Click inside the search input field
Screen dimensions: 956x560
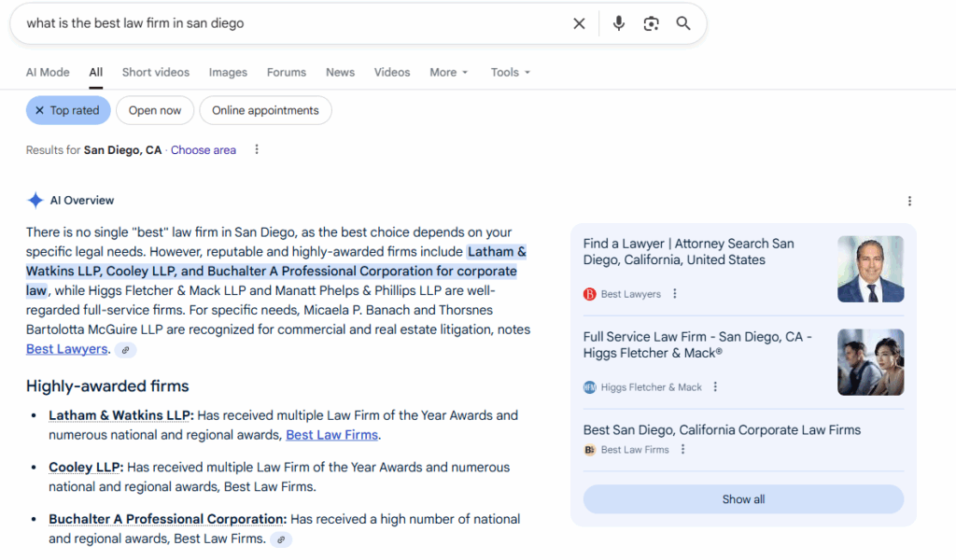pos(280,23)
